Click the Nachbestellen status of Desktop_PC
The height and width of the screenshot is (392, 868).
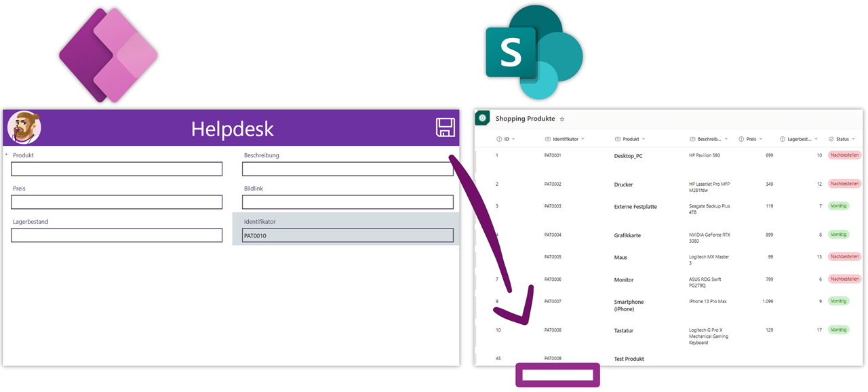[x=845, y=155]
